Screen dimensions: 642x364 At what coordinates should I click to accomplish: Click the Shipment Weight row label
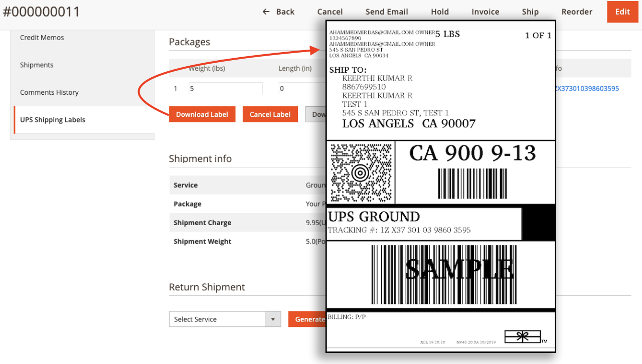click(203, 241)
